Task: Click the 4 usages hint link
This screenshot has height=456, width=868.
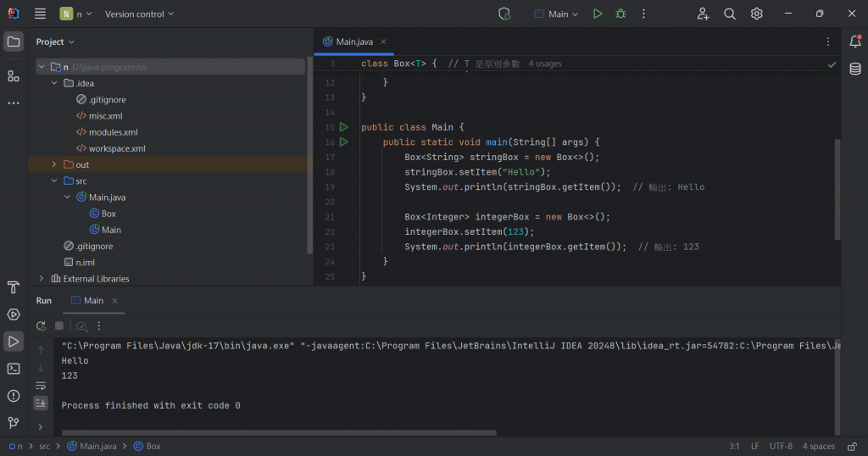Action: pos(545,64)
